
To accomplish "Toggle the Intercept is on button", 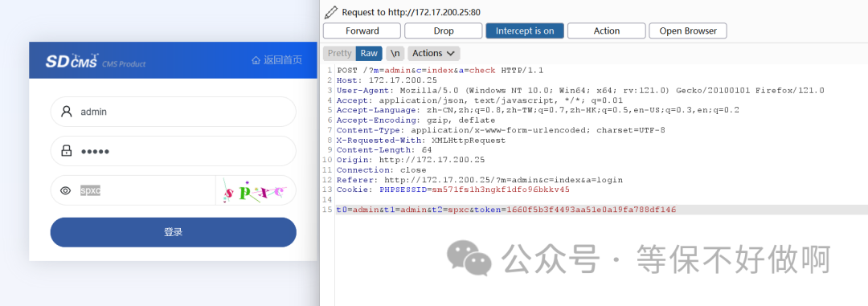I will pos(525,31).
